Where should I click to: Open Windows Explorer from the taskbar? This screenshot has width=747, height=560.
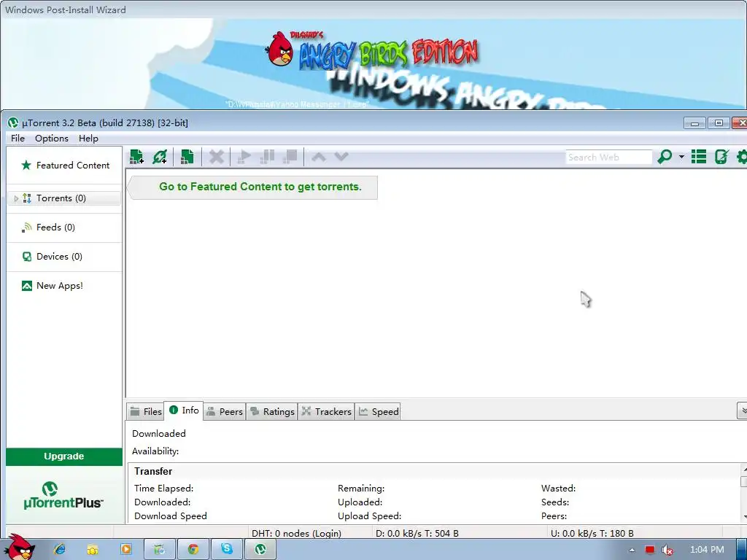tap(93, 550)
